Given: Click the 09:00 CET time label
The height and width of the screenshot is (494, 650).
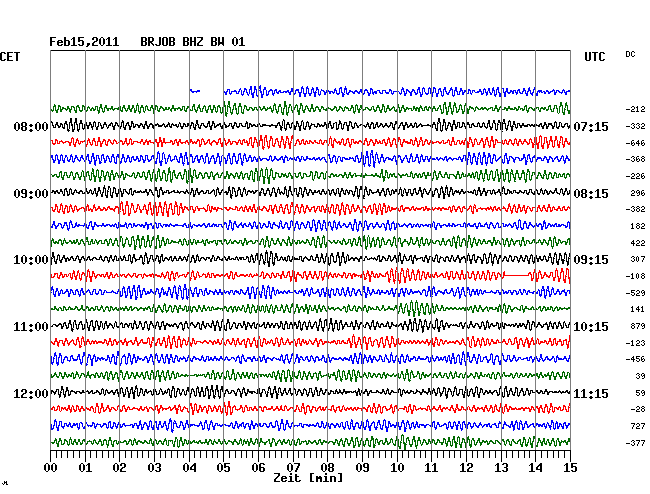Looking at the screenshot, I should click(x=31, y=194).
